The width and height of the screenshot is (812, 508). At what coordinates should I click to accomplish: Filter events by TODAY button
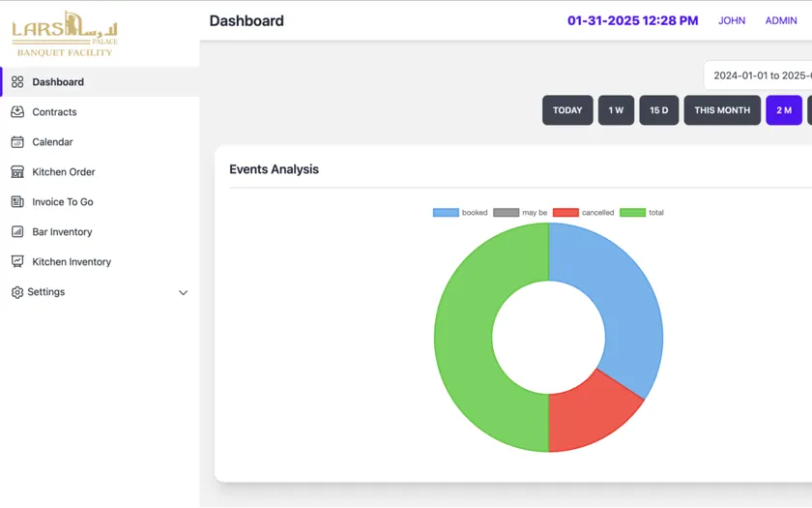pyautogui.click(x=567, y=110)
